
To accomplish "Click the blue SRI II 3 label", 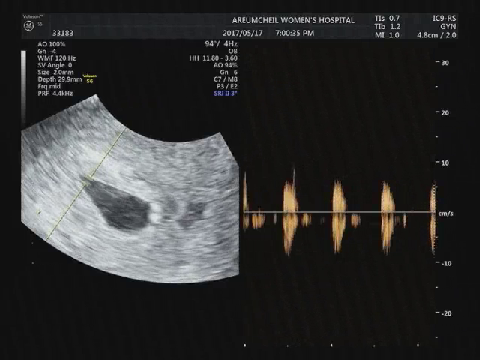I will (225, 94).
